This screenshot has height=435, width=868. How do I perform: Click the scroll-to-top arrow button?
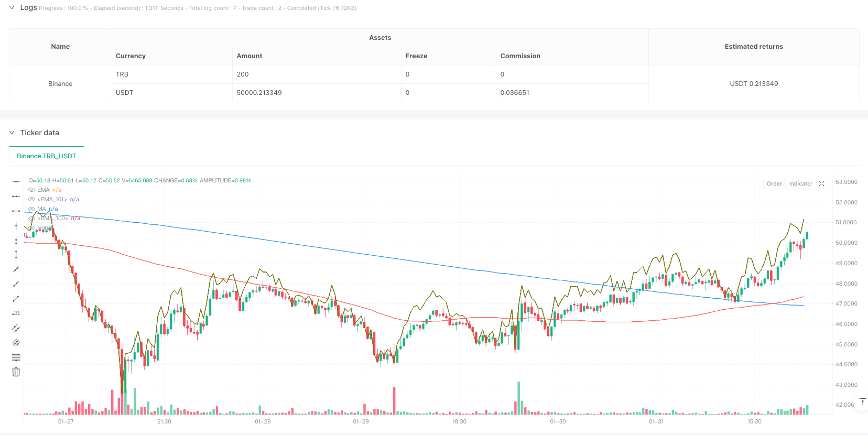coord(862,402)
